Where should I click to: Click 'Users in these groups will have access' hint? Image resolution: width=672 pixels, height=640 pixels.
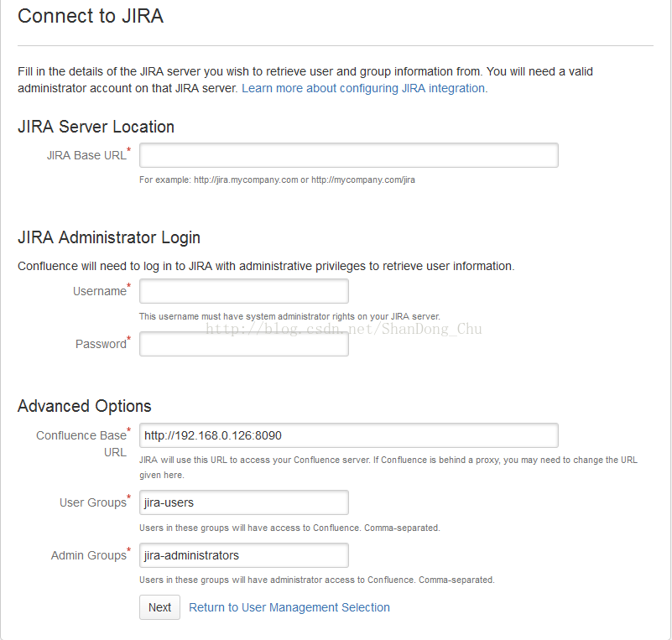289,528
